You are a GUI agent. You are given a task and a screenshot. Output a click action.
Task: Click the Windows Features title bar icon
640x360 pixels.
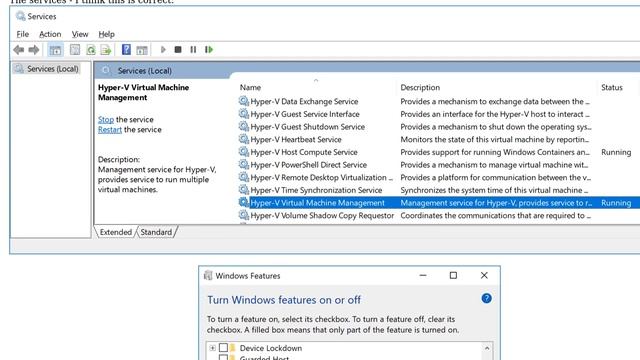pyautogui.click(x=208, y=276)
